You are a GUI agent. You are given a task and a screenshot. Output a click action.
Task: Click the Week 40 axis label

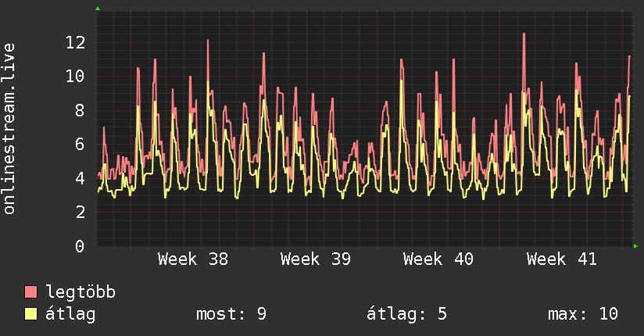pos(438,259)
